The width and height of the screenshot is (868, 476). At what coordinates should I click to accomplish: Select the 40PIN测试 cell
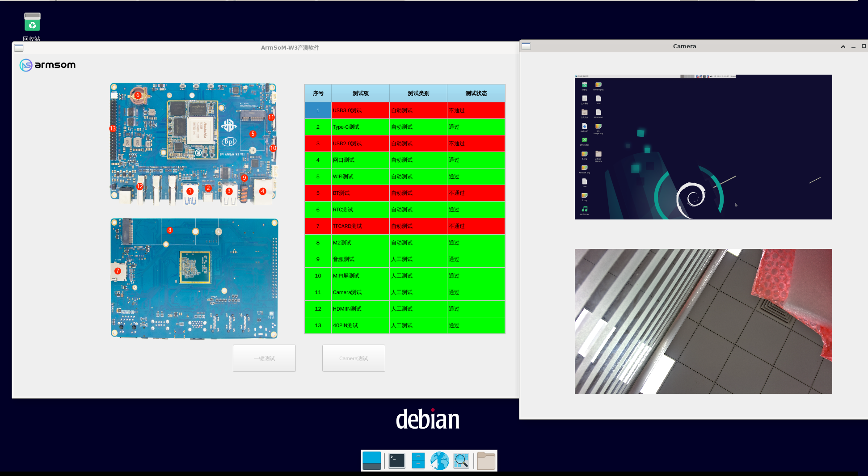click(x=360, y=325)
